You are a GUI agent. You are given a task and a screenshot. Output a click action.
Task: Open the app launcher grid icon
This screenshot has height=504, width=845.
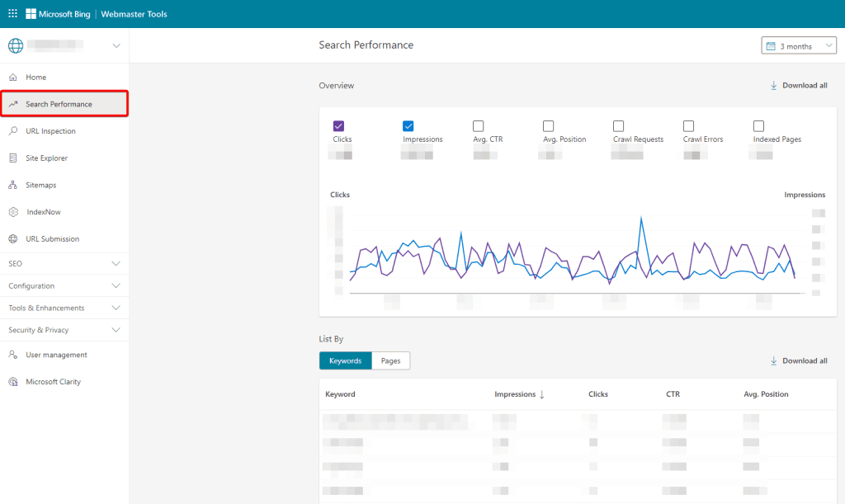coord(12,14)
